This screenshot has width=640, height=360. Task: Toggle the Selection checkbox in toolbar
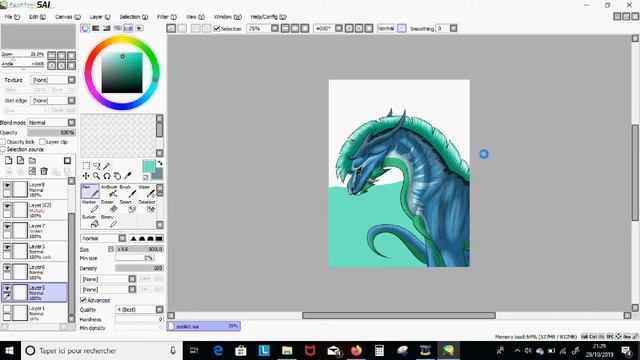tap(217, 29)
